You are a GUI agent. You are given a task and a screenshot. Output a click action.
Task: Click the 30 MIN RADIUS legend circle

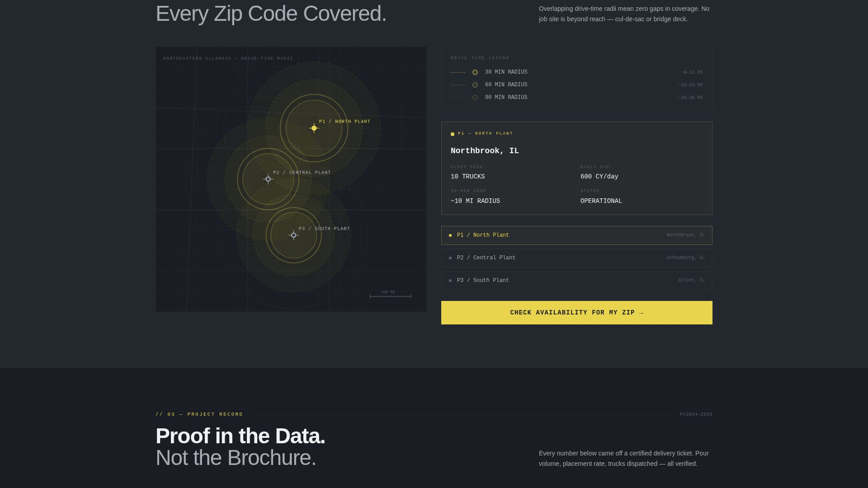[475, 72]
